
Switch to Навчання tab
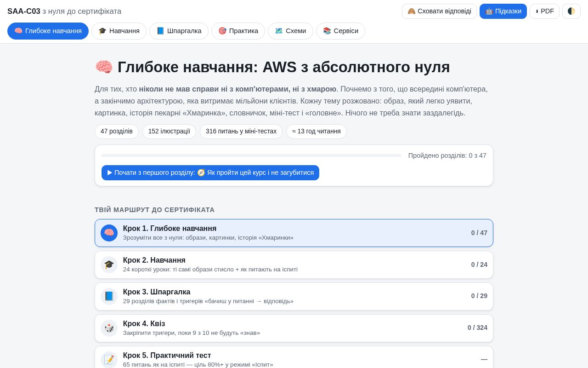119,31
